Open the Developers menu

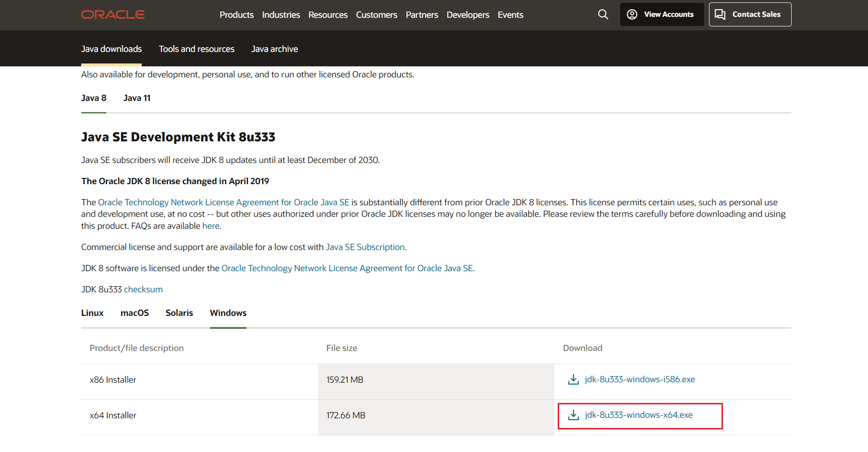(x=468, y=15)
